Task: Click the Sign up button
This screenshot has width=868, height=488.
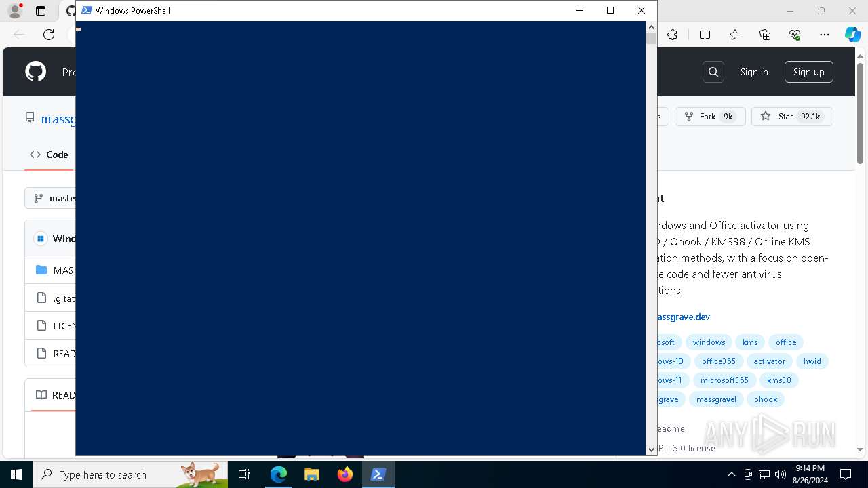Action: pyautogui.click(x=809, y=72)
